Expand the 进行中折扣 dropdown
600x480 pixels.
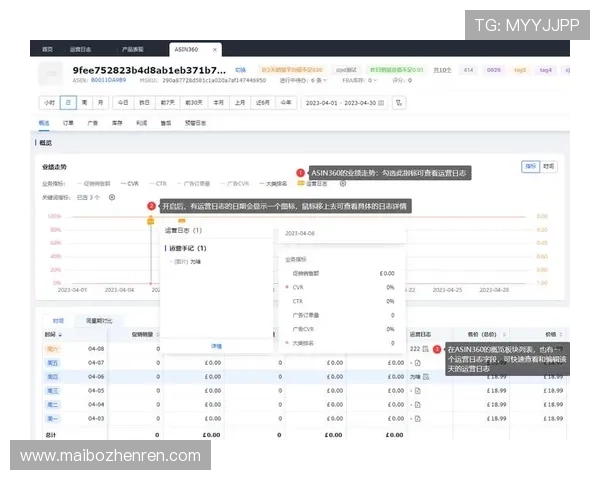(x=324, y=80)
